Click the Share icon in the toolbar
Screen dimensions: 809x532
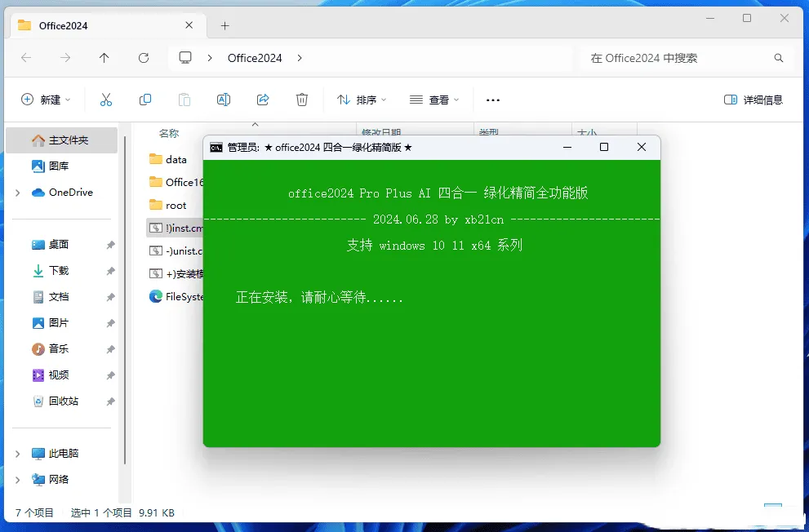point(263,99)
